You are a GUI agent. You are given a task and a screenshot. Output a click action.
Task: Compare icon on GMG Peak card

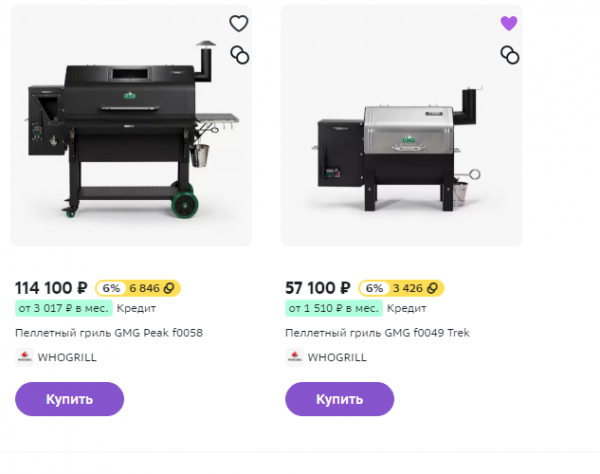239,55
